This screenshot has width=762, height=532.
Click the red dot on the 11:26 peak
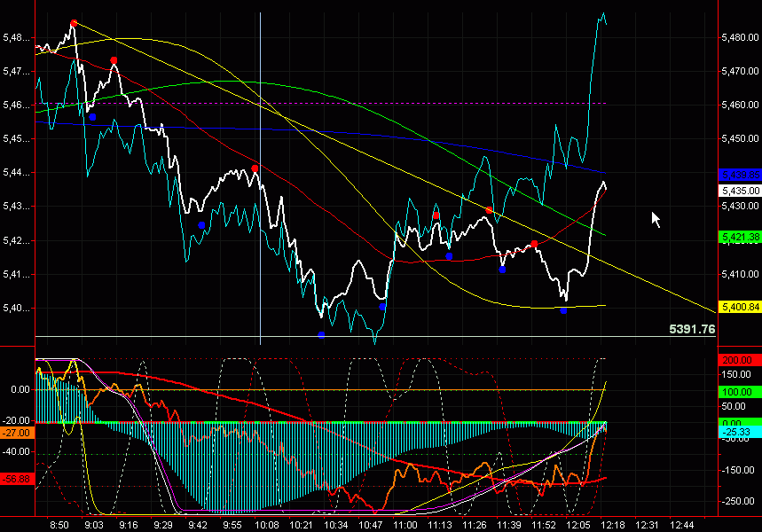pos(489,210)
